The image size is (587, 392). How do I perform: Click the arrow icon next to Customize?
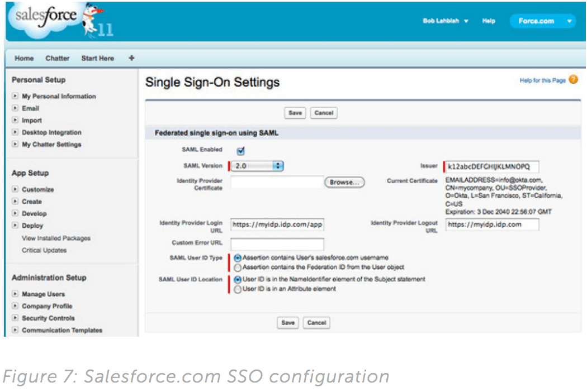click(x=15, y=190)
